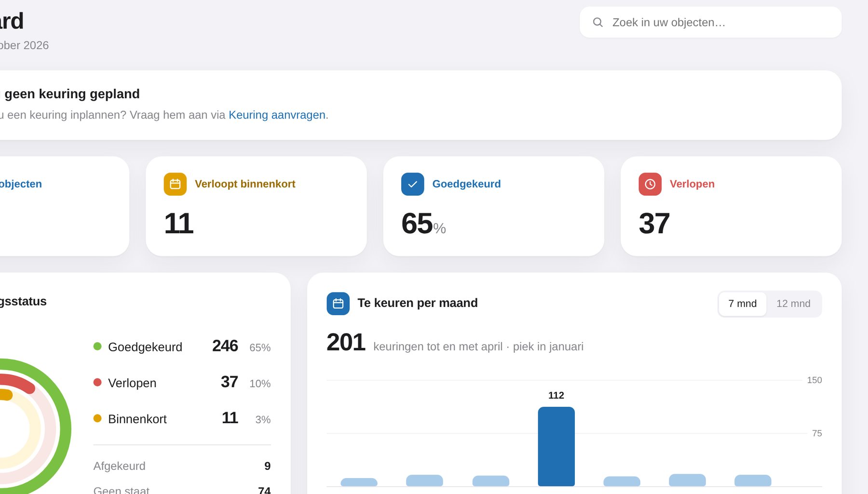Click the Afgekeurd count 9
868x494 pixels.
click(x=268, y=466)
